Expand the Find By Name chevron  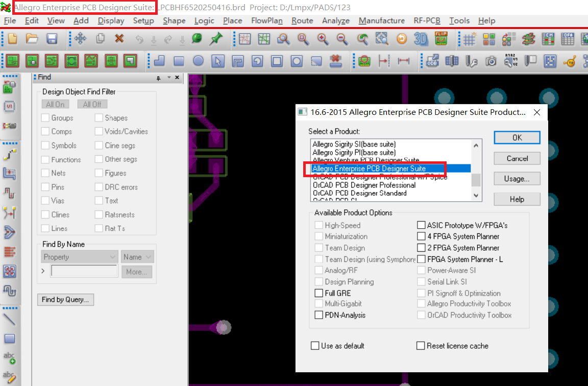(43, 271)
